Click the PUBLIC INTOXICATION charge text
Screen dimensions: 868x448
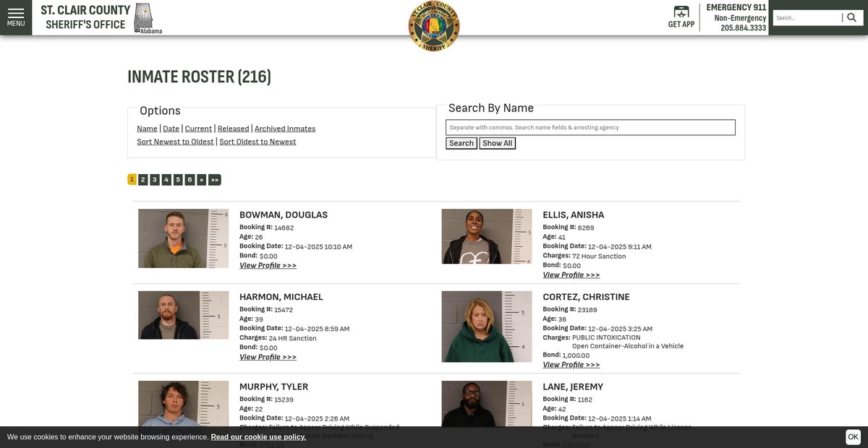click(x=606, y=337)
